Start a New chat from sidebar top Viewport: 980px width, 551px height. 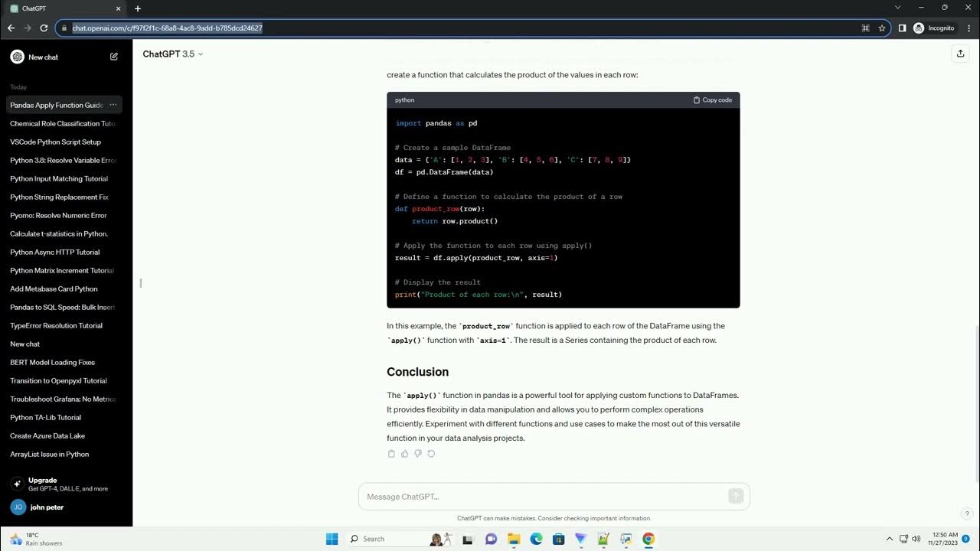pyautogui.click(x=64, y=57)
